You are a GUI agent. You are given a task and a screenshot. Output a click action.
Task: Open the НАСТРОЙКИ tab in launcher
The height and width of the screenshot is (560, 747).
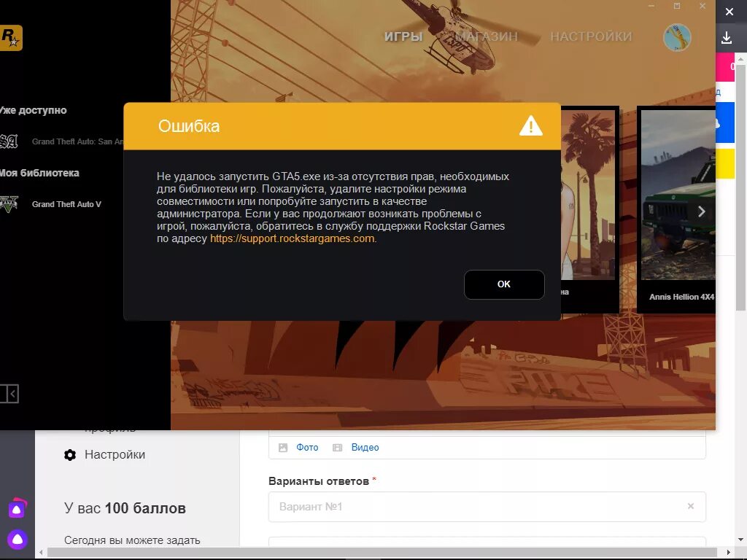(591, 36)
